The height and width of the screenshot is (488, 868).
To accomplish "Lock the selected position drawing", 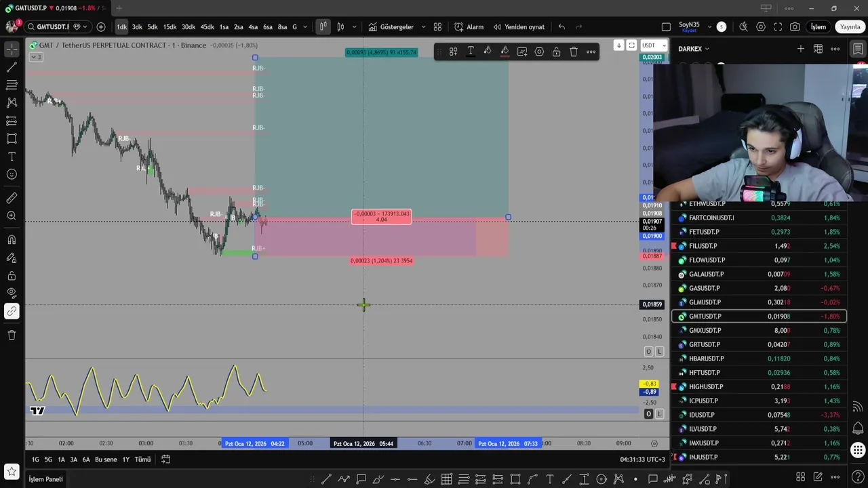I will tap(556, 52).
